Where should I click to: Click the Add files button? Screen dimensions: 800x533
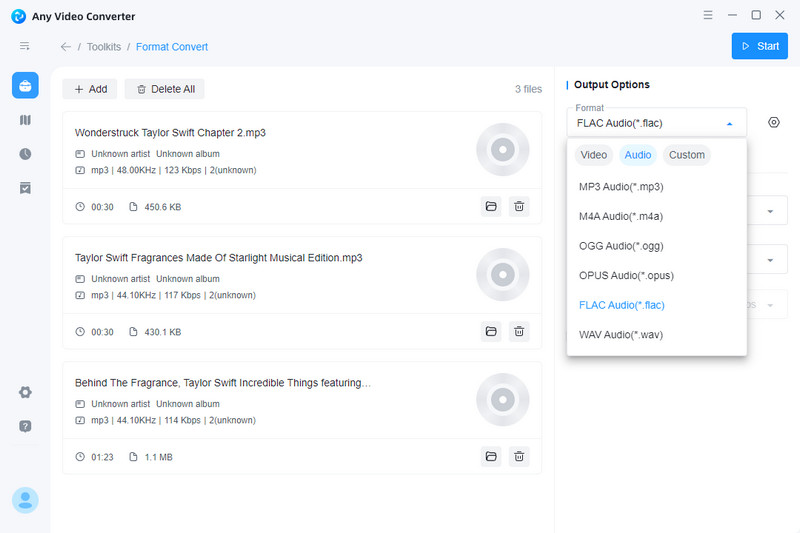pyautogui.click(x=90, y=89)
